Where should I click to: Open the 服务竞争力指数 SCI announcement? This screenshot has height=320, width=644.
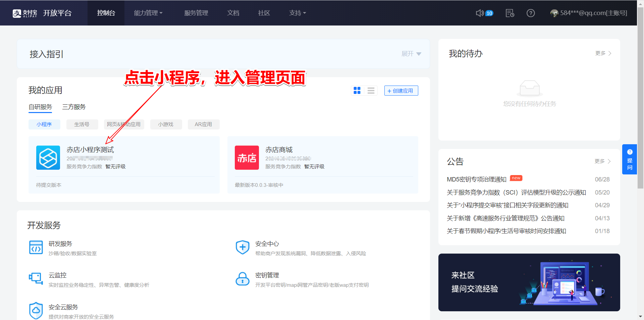click(x=517, y=193)
